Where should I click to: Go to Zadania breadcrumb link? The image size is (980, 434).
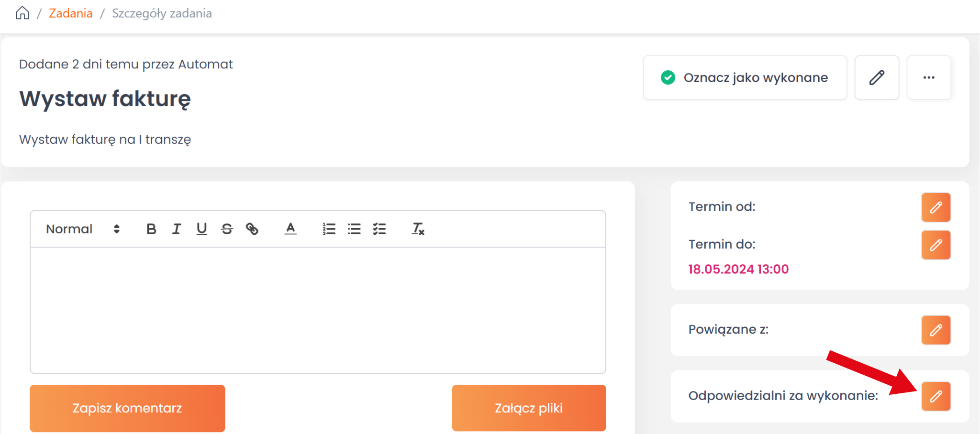71,13
